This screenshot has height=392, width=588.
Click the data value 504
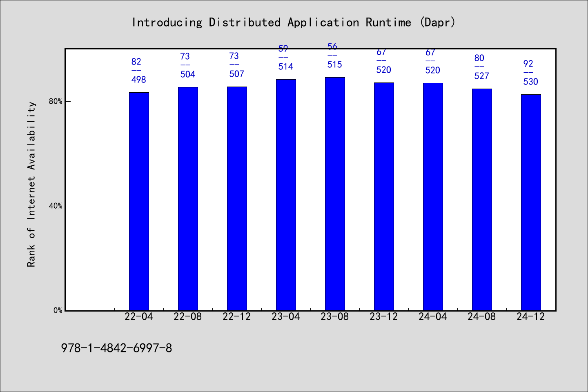pyautogui.click(x=188, y=74)
